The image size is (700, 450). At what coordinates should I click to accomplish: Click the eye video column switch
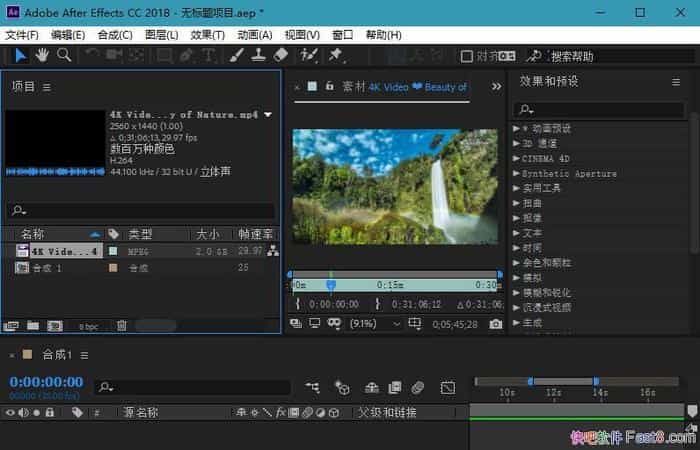[10, 412]
